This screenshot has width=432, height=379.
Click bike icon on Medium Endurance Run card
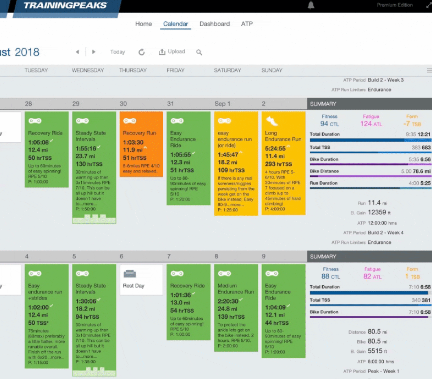click(x=224, y=273)
